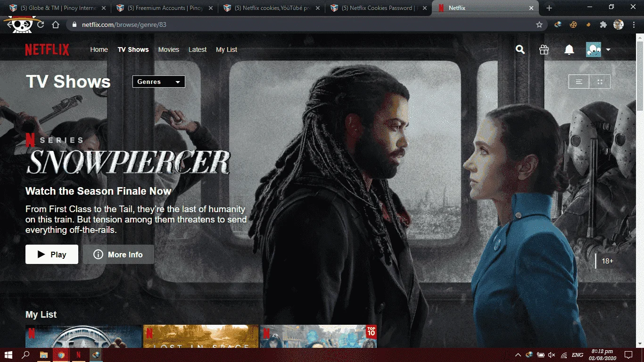
Task: Open Wi-Fi network tray icon
Action: coord(564,354)
